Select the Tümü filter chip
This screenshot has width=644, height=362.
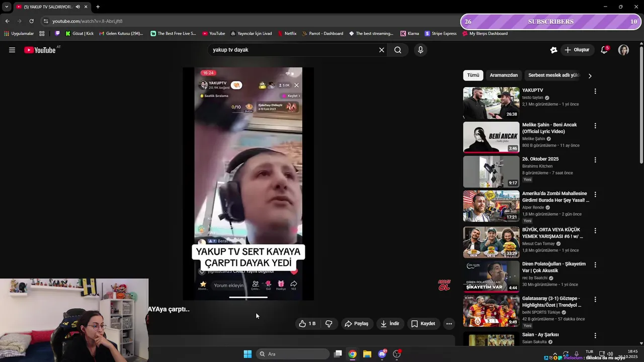click(473, 75)
